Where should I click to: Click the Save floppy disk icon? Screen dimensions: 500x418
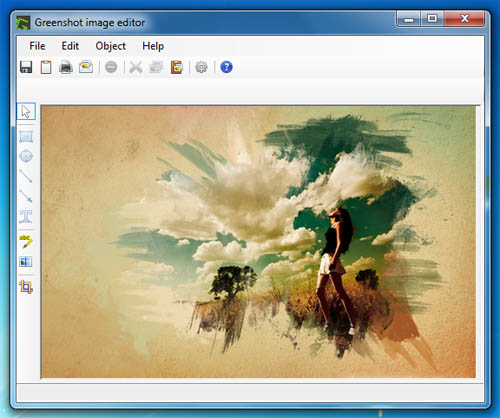point(26,67)
